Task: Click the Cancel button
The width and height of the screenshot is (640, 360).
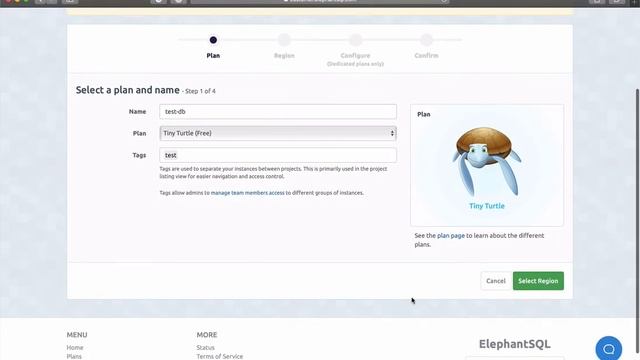Action: click(x=496, y=281)
